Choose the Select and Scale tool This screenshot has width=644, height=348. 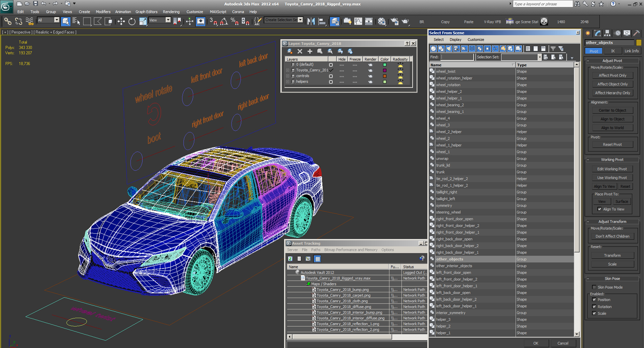pos(143,21)
